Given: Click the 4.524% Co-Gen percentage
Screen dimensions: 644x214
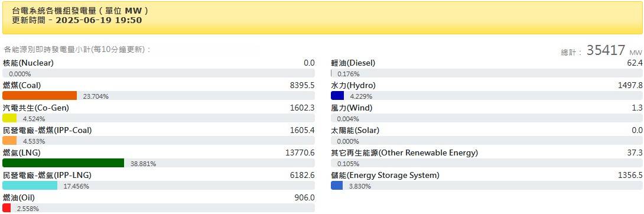Looking at the screenshot, I should pyautogui.click(x=34, y=119).
